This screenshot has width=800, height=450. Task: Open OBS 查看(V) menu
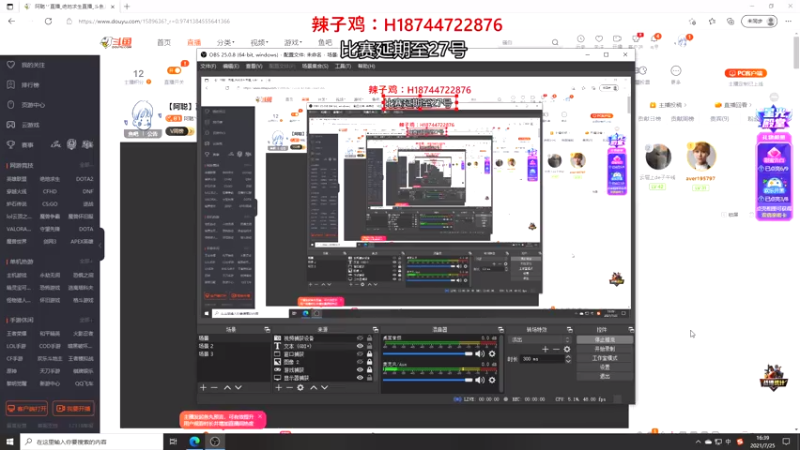254,66
